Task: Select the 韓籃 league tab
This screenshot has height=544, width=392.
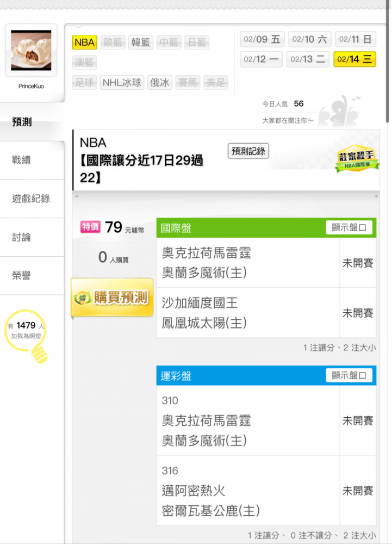Action: pyautogui.click(x=141, y=42)
